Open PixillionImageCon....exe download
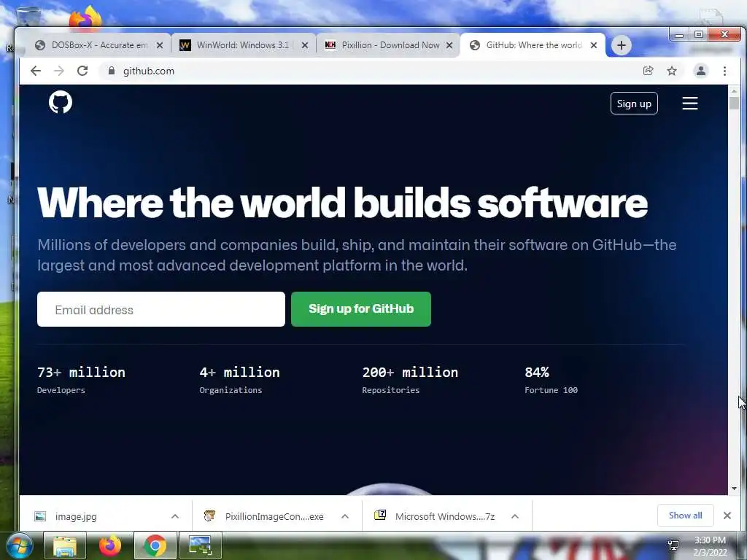 (274, 517)
